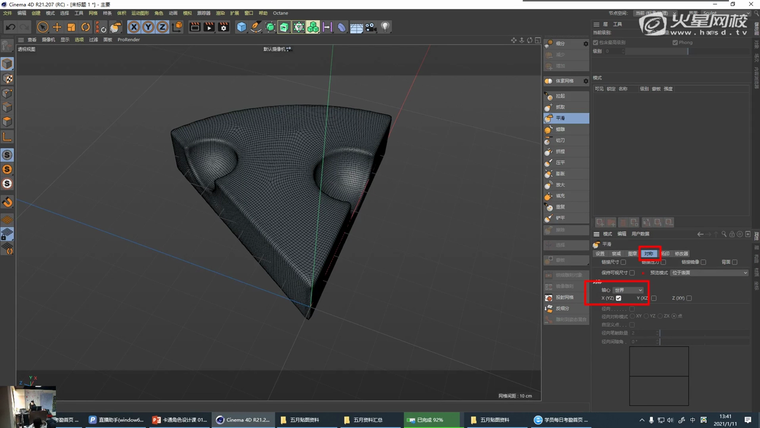Click the 投射网格 button
The height and width of the screenshot is (428, 760).
(566, 298)
